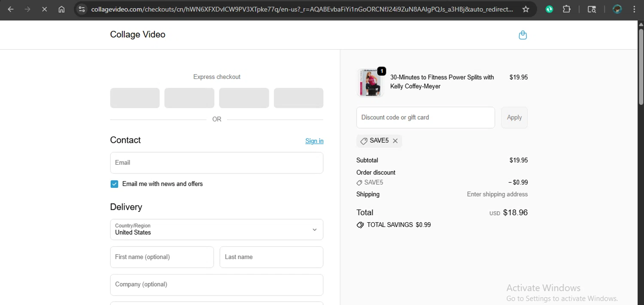Focus the Discount code or gift card field
Image resolution: width=644 pixels, height=305 pixels.
pos(425,118)
